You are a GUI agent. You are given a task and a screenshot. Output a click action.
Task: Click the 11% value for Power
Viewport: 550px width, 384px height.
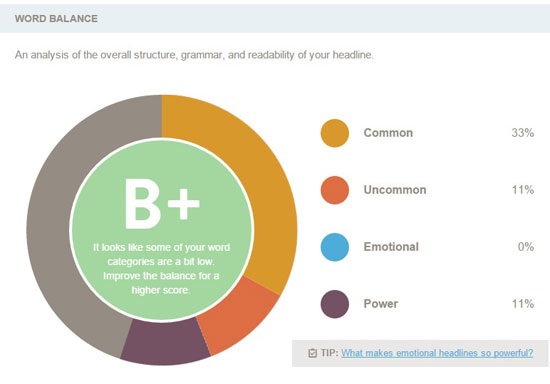pos(523,304)
